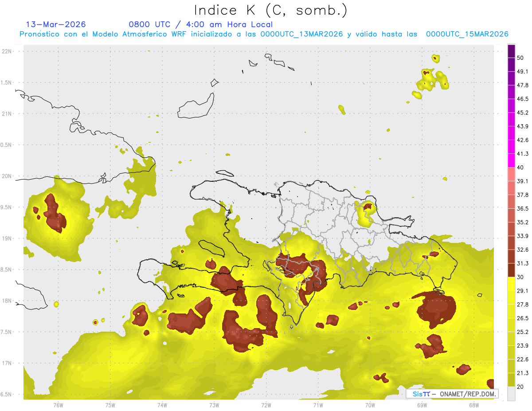Click the salmon swatch between 39.1 and 40
The image size is (532, 411).
point(512,174)
